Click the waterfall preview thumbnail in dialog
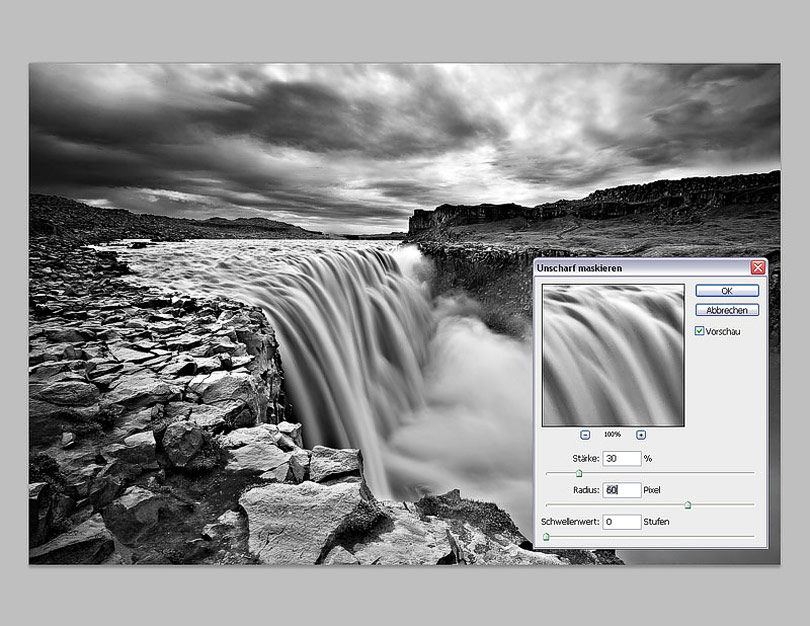The image size is (810, 626). point(613,355)
